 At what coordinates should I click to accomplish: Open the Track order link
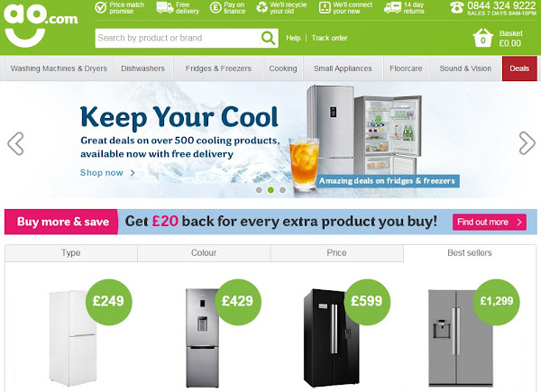pos(329,38)
